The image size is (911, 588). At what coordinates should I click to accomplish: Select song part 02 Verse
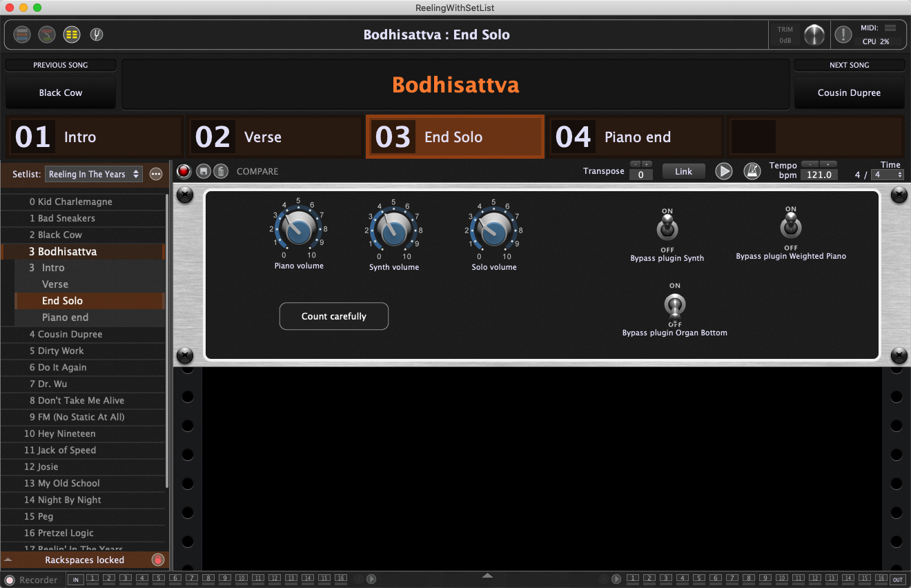coord(275,137)
